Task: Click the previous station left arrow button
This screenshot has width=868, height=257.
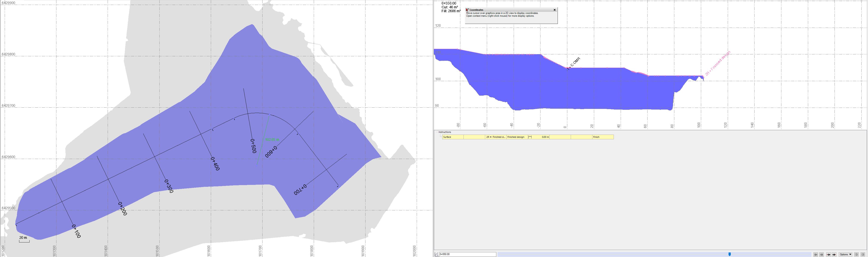Action: (816, 255)
